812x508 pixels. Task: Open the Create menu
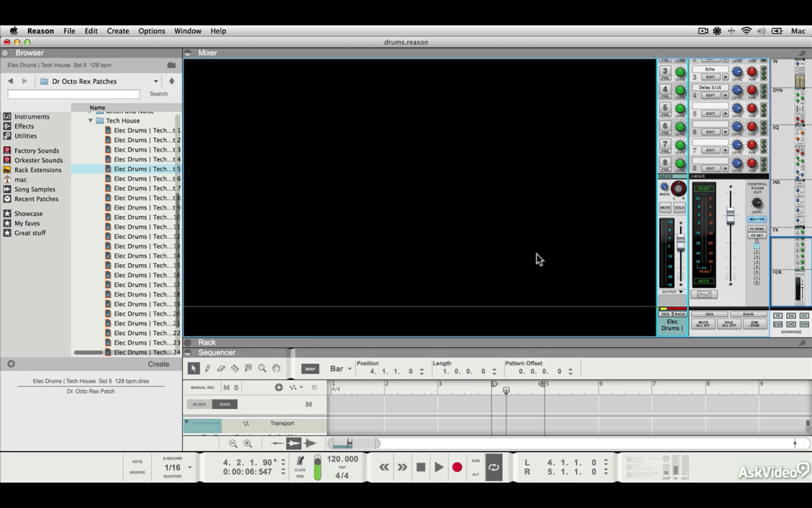pyautogui.click(x=118, y=31)
